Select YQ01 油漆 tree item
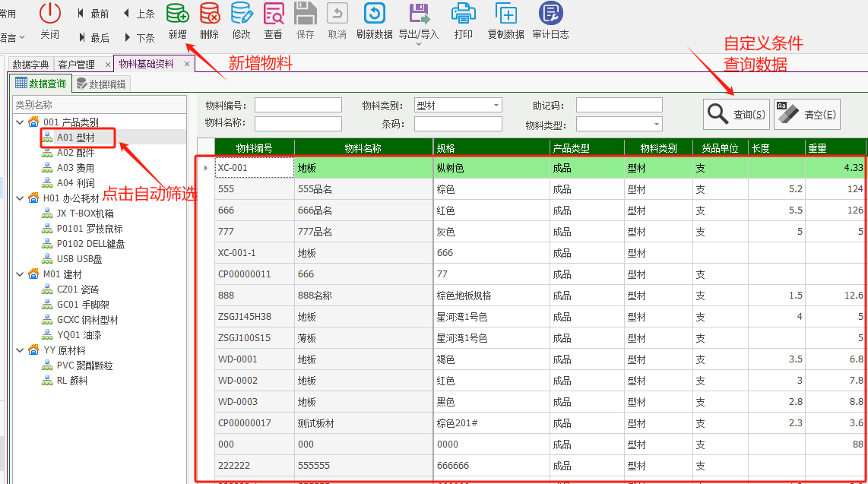The image size is (868, 484). coord(78,335)
